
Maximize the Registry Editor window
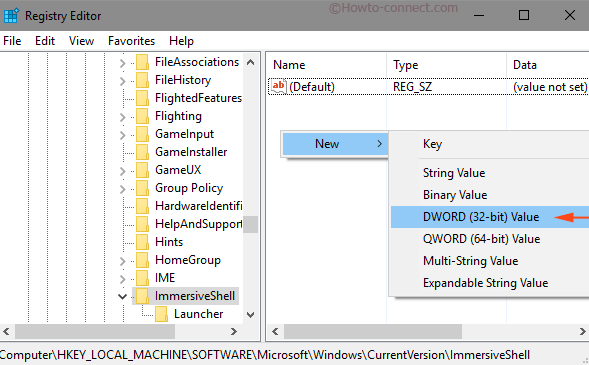pos(524,15)
